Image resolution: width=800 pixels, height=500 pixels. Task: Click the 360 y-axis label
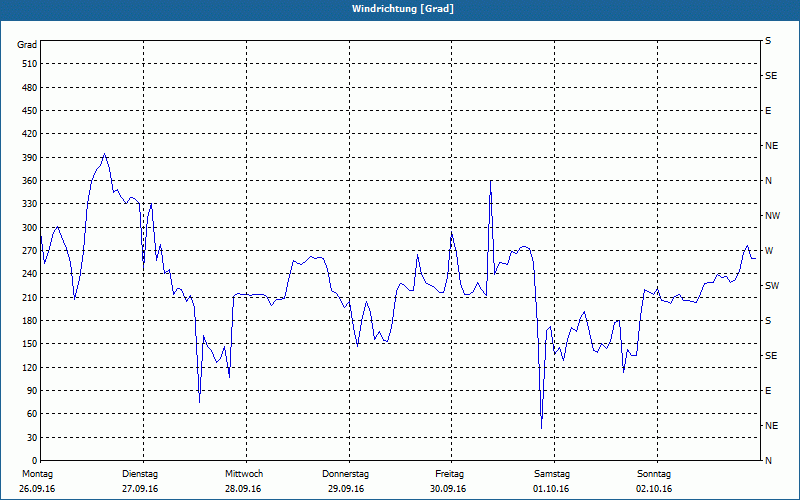(x=30, y=181)
